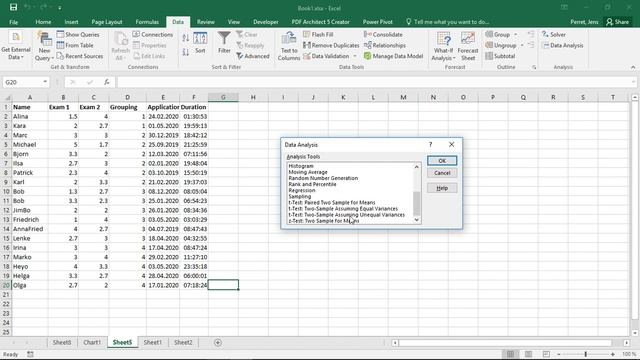This screenshot has height=360, width=640.
Task: Select Histogram in Analysis Tools list
Action: click(x=301, y=166)
